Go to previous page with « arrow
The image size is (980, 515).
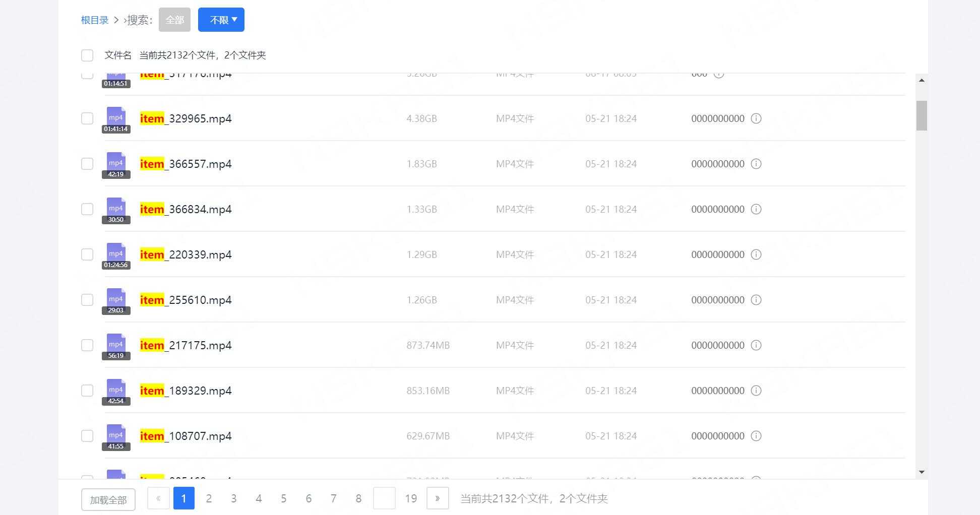tap(158, 498)
